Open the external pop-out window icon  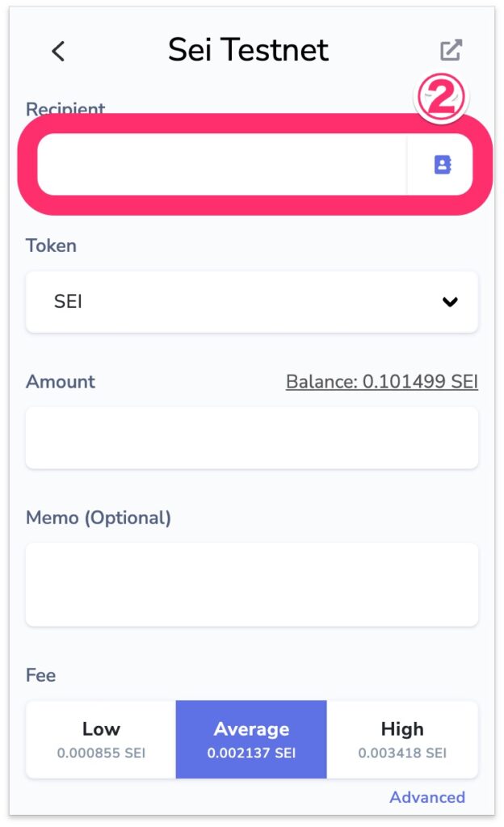point(451,50)
